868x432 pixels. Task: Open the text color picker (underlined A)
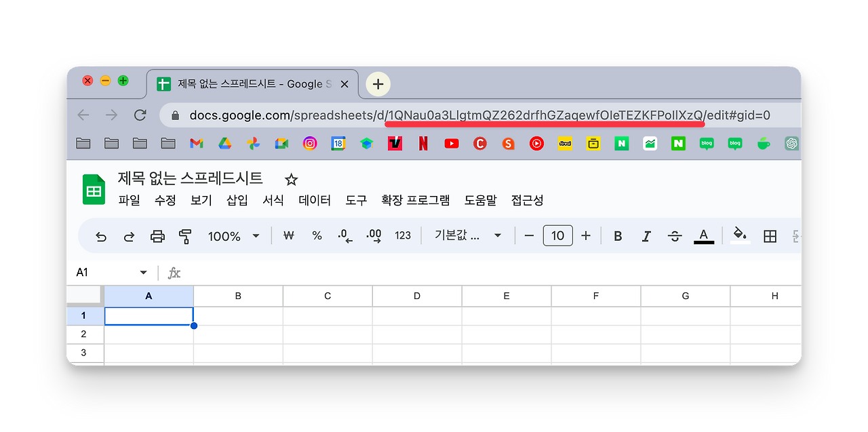point(704,236)
